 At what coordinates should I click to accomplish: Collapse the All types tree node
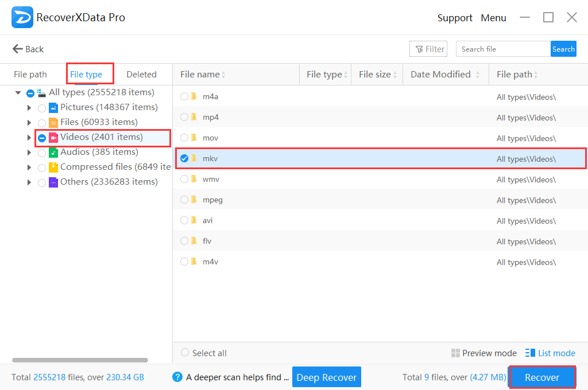(x=18, y=92)
